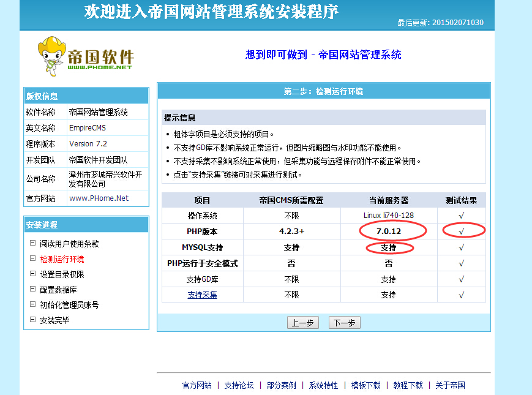Select the red 检测运行环境 step text
This screenshot has height=395, width=532.
tap(62, 259)
